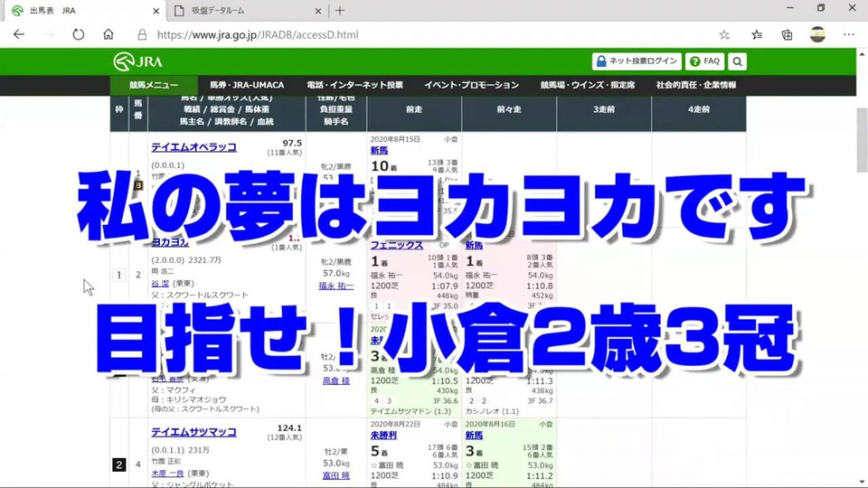868x488 pixels.
Task: Click the scrollbar up arrow
Action: 862,53
